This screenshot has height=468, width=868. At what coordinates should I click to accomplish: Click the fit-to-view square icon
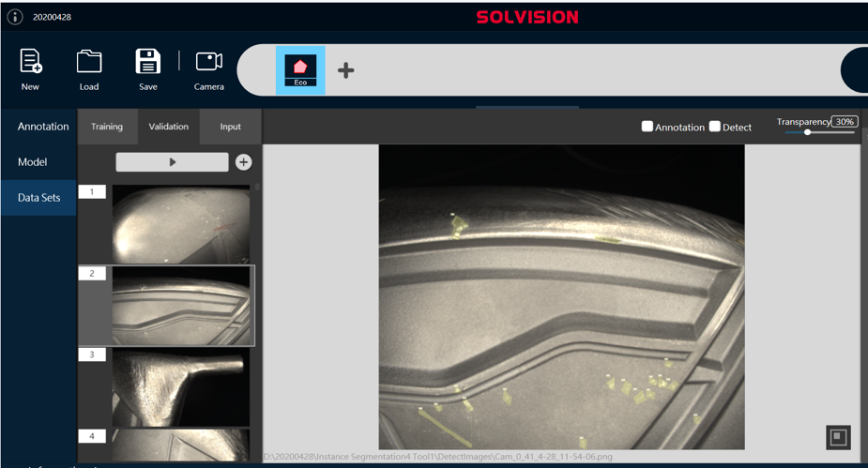point(838,437)
